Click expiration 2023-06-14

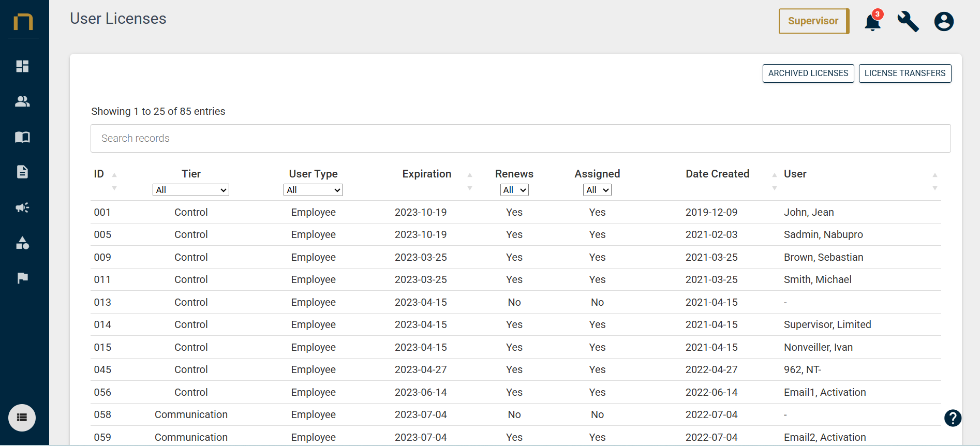coord(421,392)
